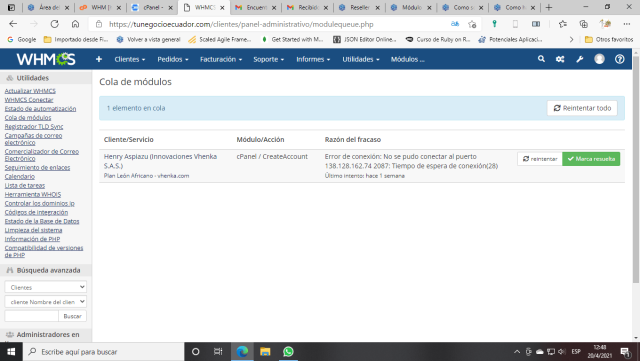Image resolution: width=640 pixels, height=361 pixels.
Task: Open a new browser tab
Action: tap(549, 7)
